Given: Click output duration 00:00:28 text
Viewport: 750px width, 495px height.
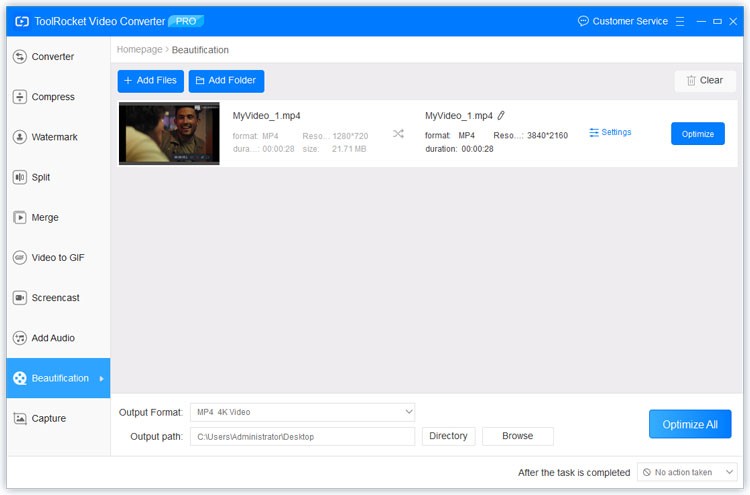Looking at the screenshot, I should point(477,149).
